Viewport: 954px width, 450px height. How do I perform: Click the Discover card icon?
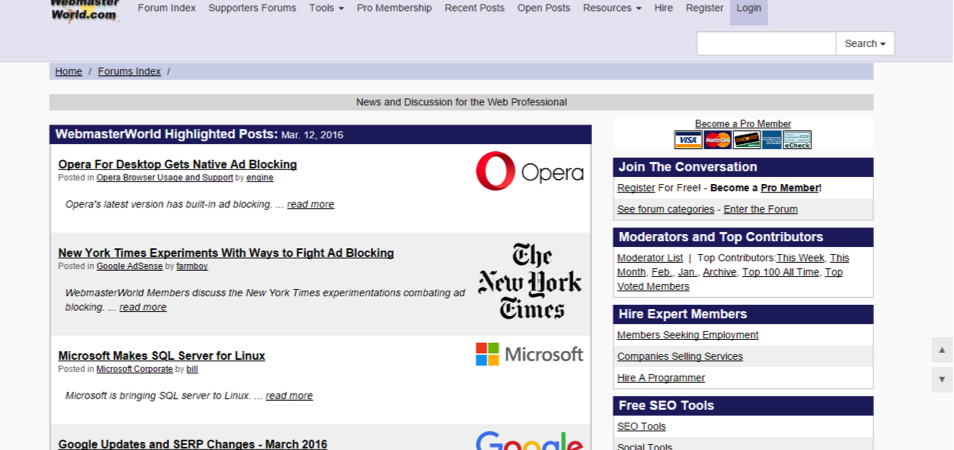click(747, 140)
